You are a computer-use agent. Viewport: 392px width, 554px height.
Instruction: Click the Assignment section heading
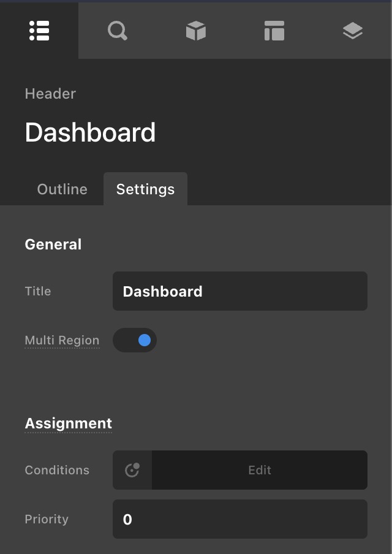point(68,423)
